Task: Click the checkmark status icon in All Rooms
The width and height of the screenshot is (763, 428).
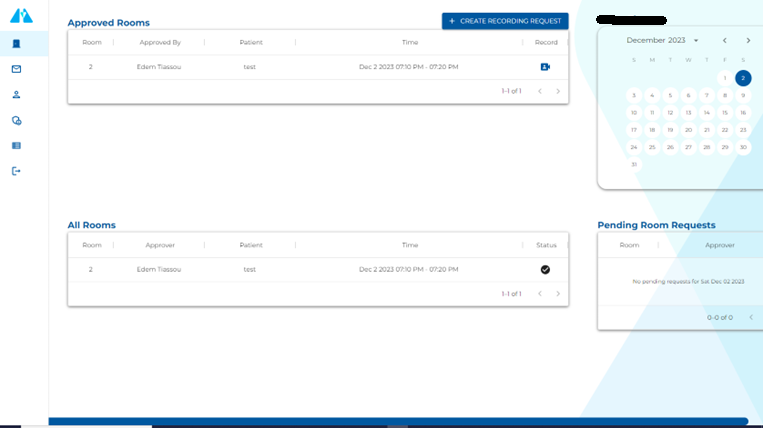Action: tap(545, 269)
